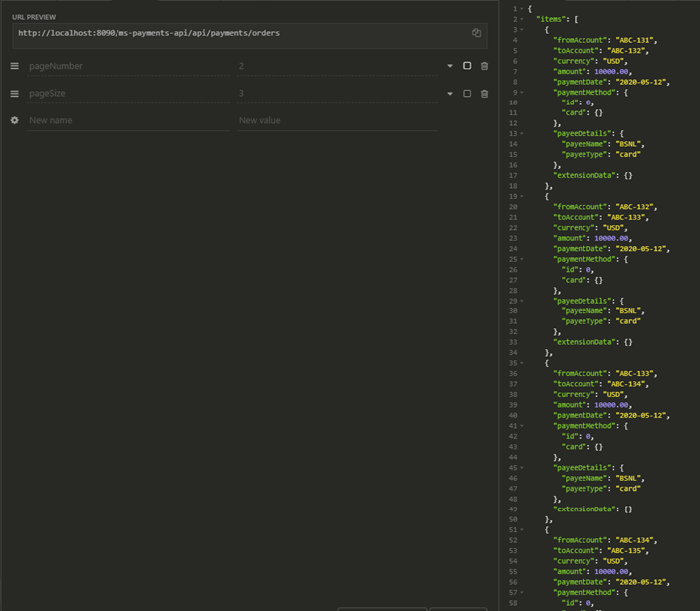Screen dimensions: 700x611
Task: Delete the pageNumber query parameter
Action: (485, 66)
